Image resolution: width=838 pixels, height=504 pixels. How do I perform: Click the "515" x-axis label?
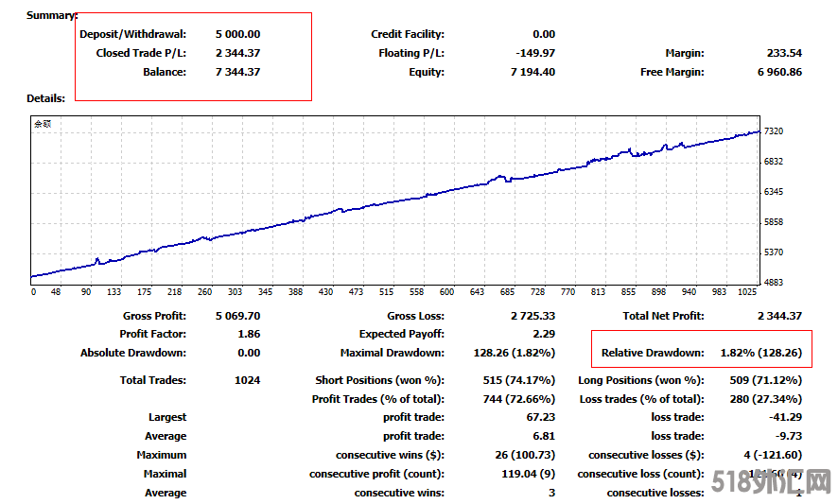(387, 292)
